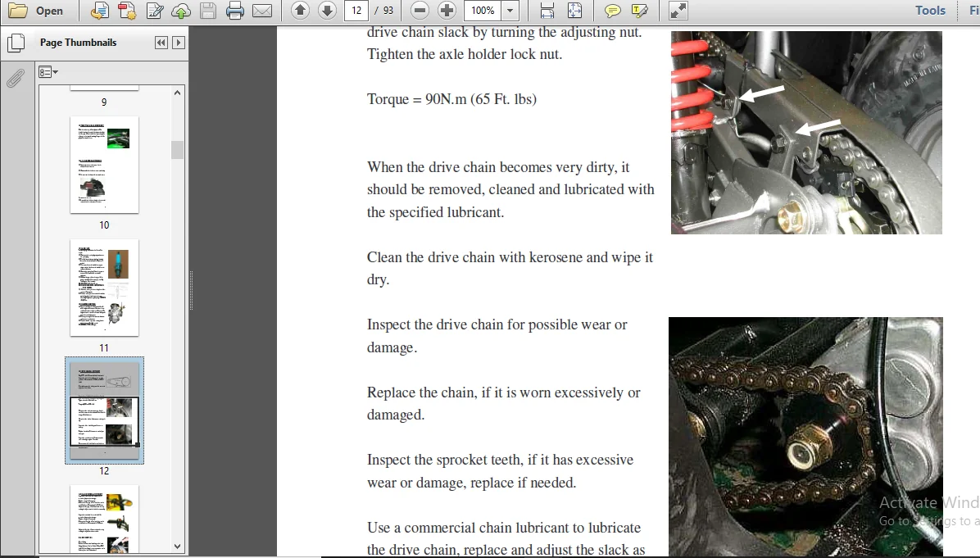This screenshot has height=558, width=980.
Task: Click the thumbnails panel scrollbar thumb
Action: point(178,150)
